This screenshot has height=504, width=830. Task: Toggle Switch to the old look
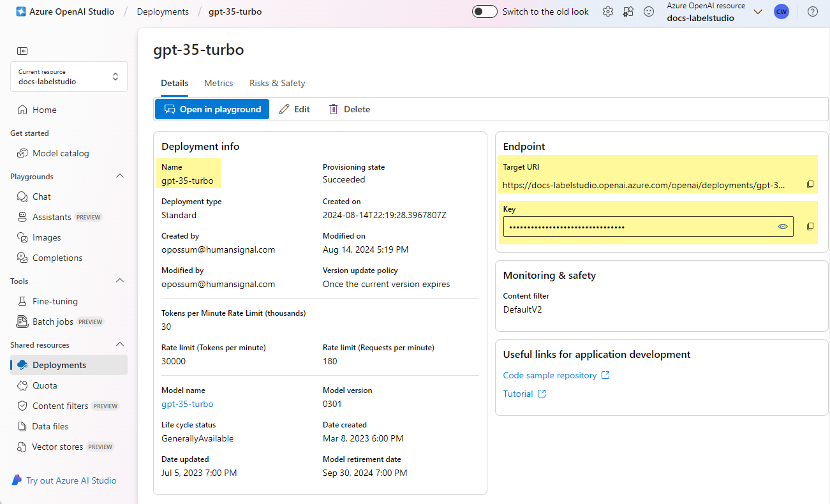[484, 11]
